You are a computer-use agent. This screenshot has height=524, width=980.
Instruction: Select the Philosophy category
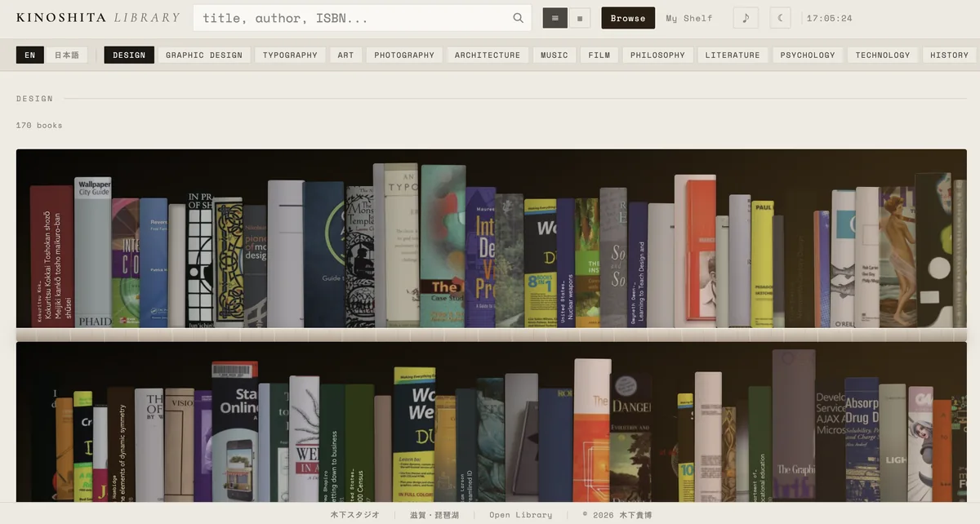pos(657,55)
